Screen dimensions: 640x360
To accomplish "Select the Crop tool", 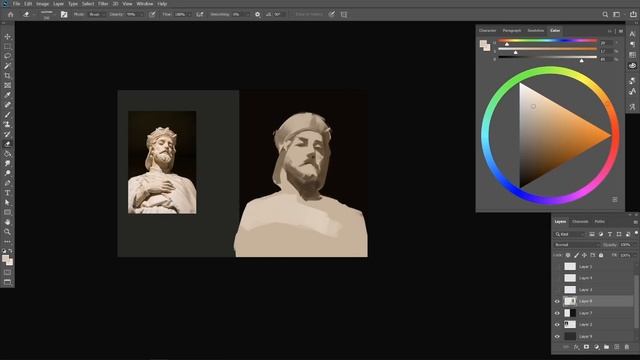I will tap(7, 76).
